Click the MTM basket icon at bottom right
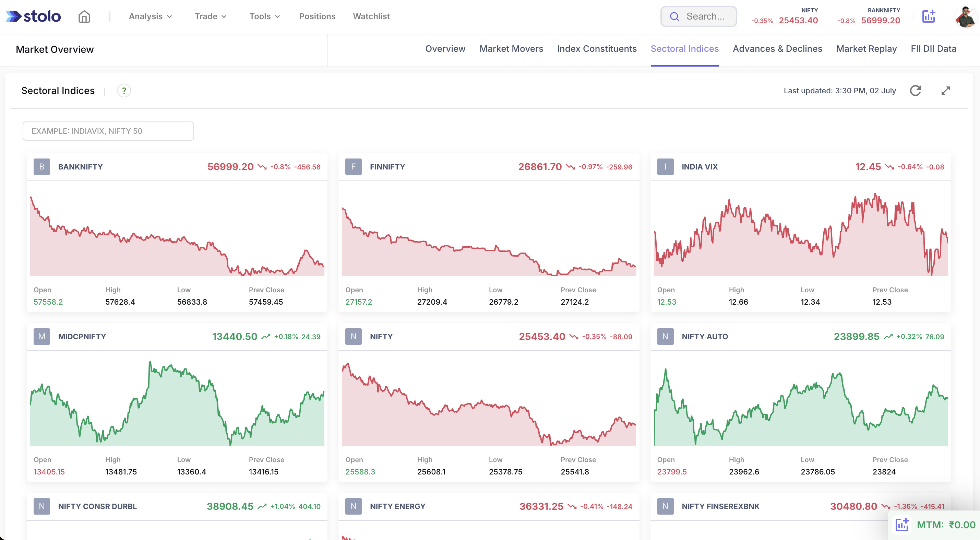 point(901,525)
